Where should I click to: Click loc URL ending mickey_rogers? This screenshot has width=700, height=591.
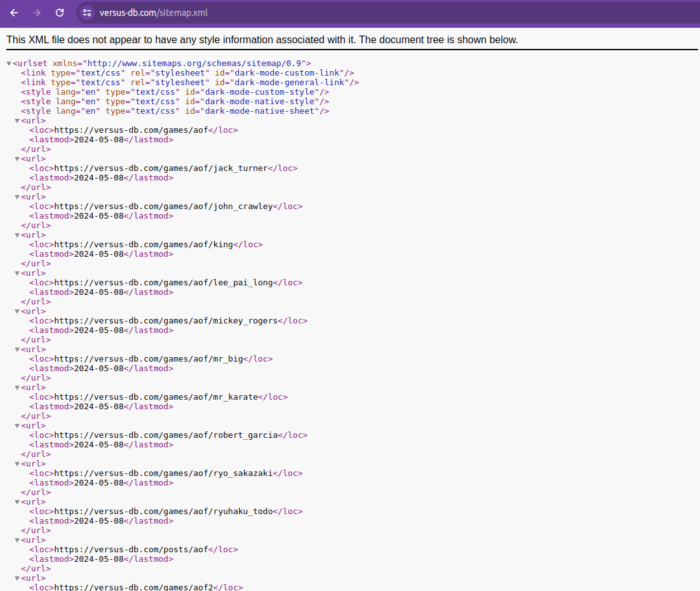coord(166,321)
